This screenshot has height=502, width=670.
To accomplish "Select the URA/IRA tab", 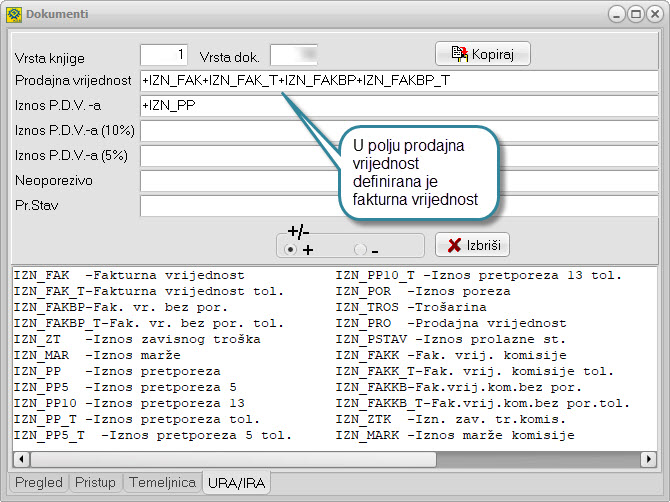I will 236,483.
